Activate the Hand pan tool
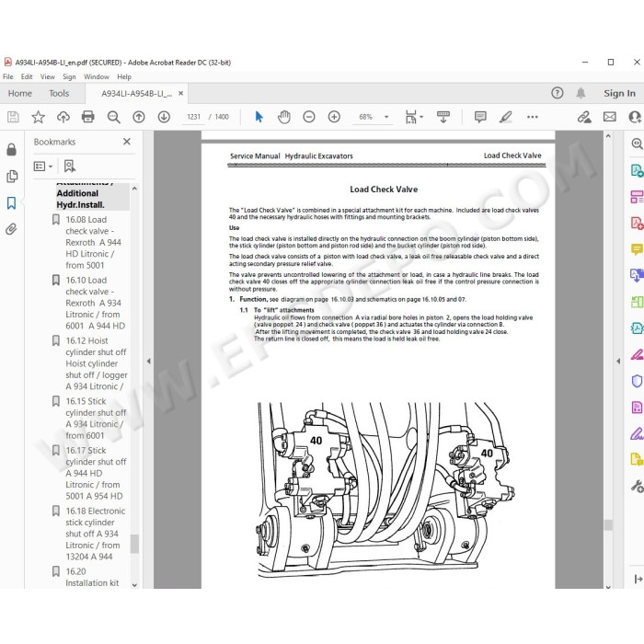The width and height of the screenshot is (644, 644). tap(283, 117)
